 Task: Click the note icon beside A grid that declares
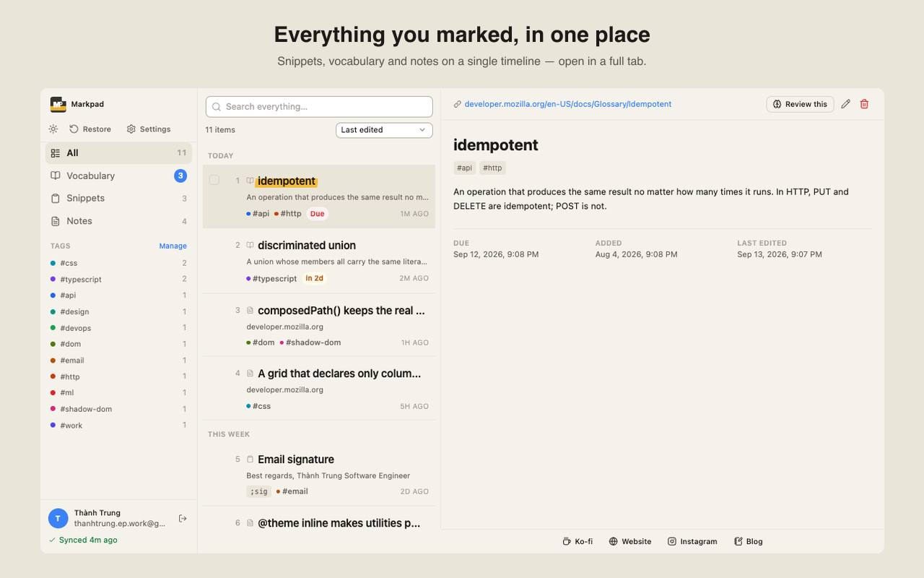coord(250,374)
